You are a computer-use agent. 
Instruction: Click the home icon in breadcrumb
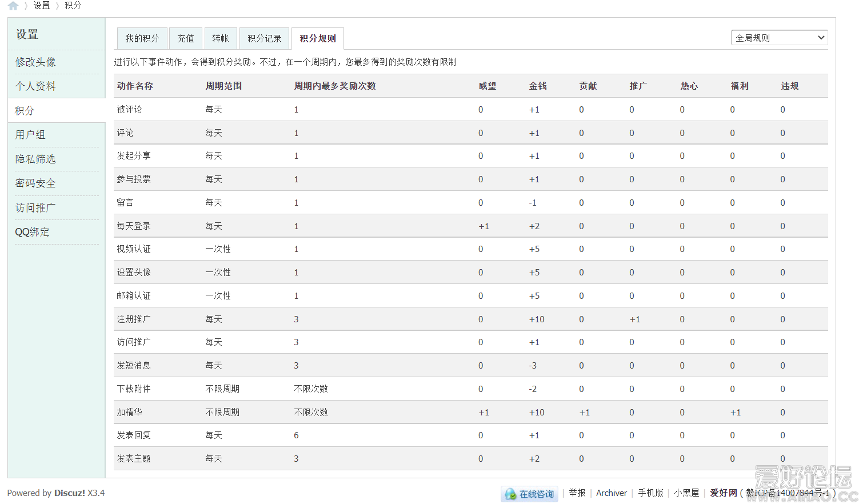tap(13, 6)
